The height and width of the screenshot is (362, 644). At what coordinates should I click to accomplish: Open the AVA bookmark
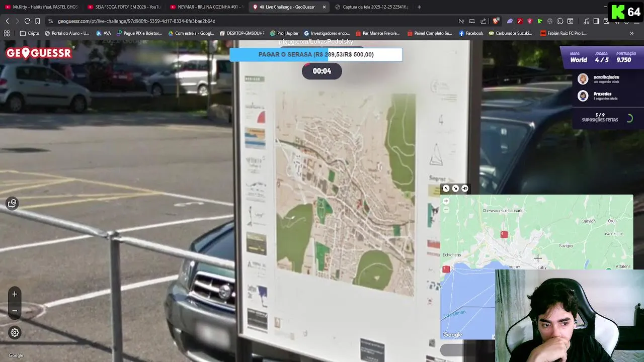point(104,33)
